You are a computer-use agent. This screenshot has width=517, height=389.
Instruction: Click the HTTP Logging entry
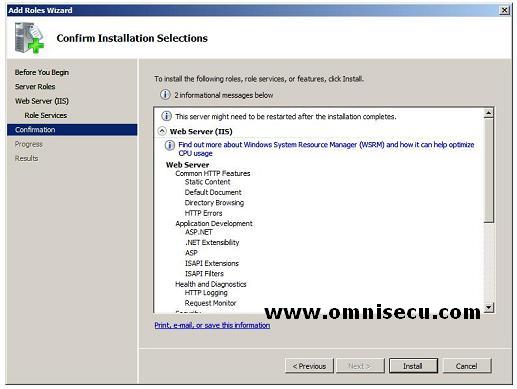click(x=206, y=293)
